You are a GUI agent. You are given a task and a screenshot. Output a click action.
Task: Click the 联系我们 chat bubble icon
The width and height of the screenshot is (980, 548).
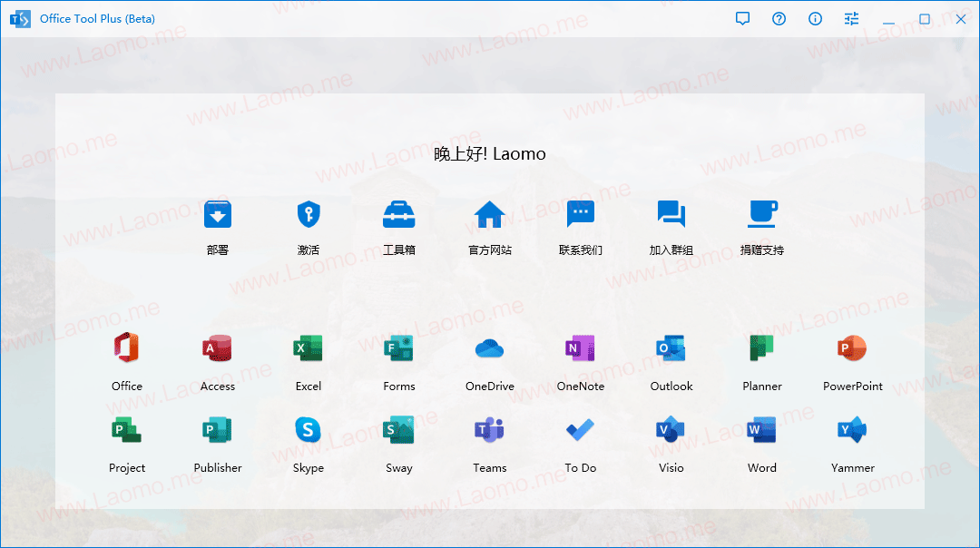click(x=581, y=215)
